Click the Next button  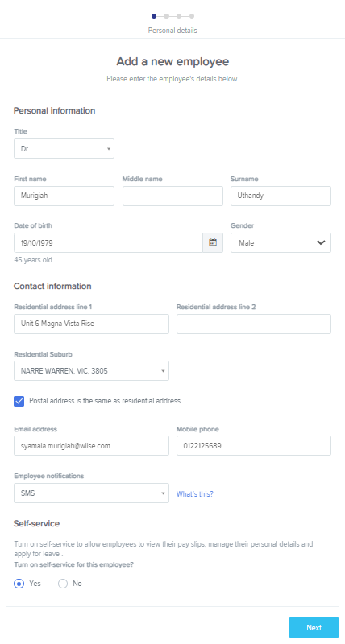click(314, 627)
